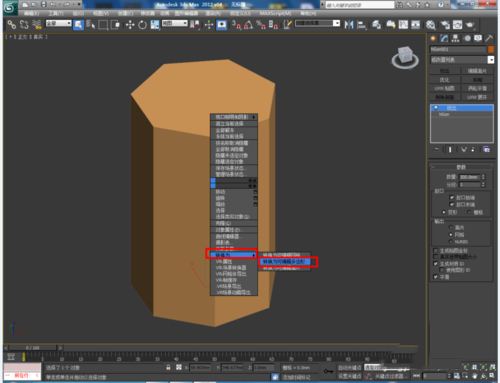Open the reference coordinate system dropdown
This screenshot has width=500, height=383.
coord(175,23)
